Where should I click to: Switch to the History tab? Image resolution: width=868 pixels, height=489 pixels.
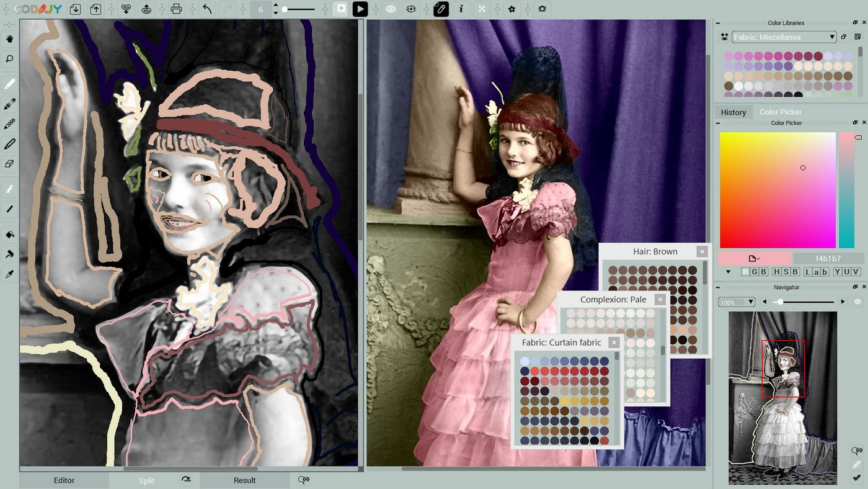click(x=733, y=112)
